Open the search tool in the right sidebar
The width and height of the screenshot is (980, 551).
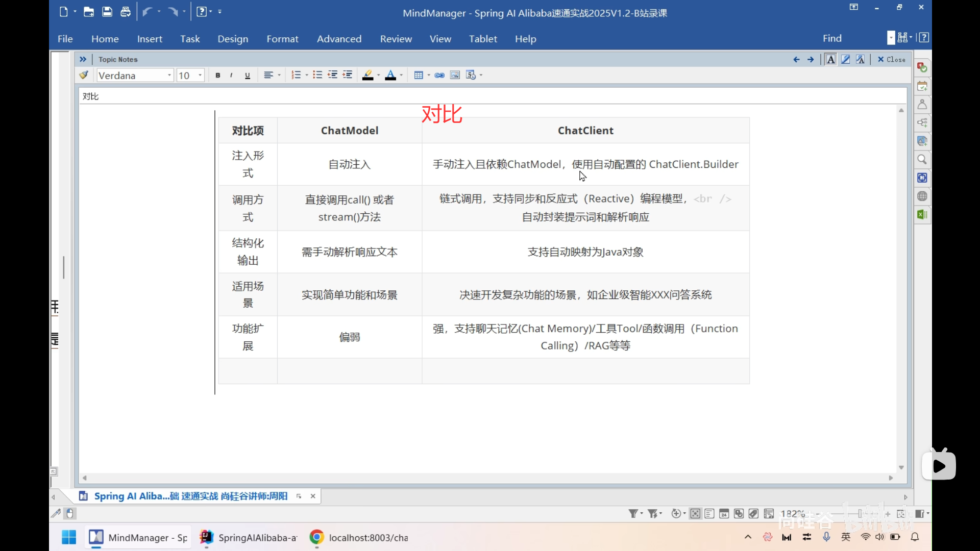tap(922, 159)
